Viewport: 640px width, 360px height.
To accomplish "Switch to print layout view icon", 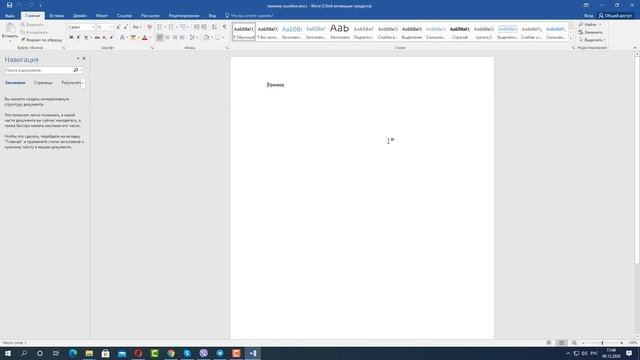I will [561, 343].
